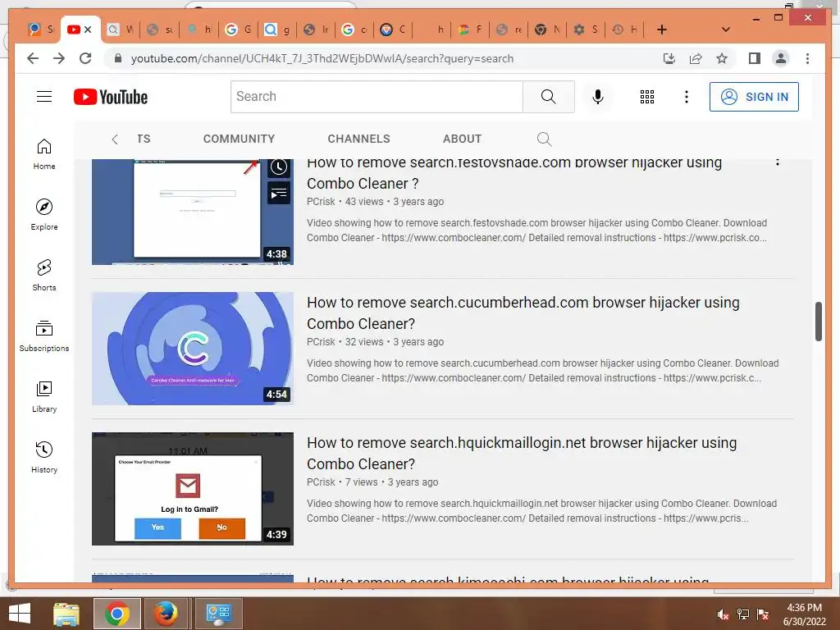Open PCrisk channel link under cucumberhead video
840x630 pixels.
321,342
